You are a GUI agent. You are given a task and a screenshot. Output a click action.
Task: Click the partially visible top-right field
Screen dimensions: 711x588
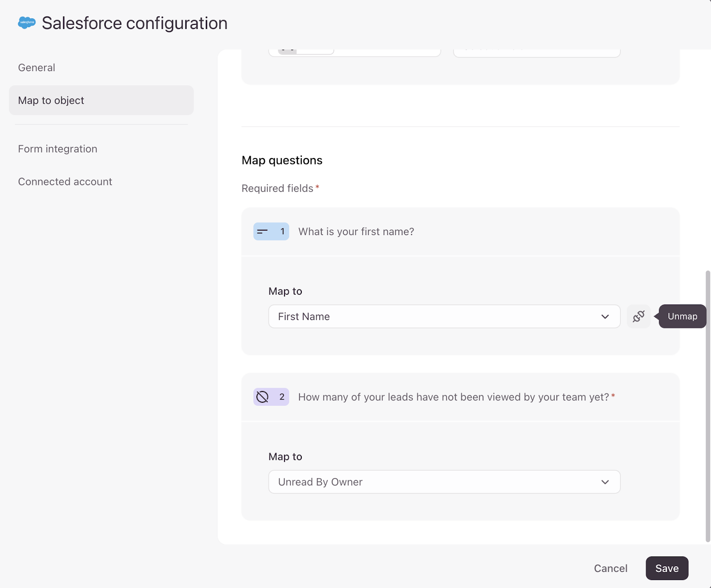536,53
